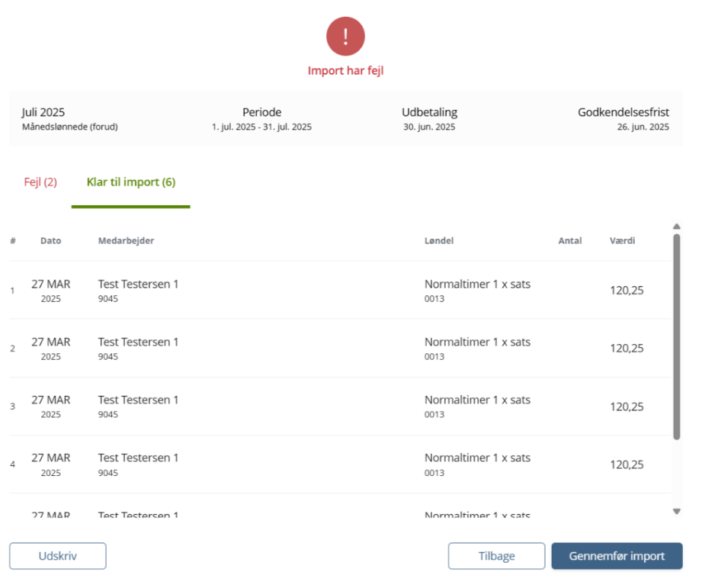Click the 27 MAR date in row 4

coord(51,458)
